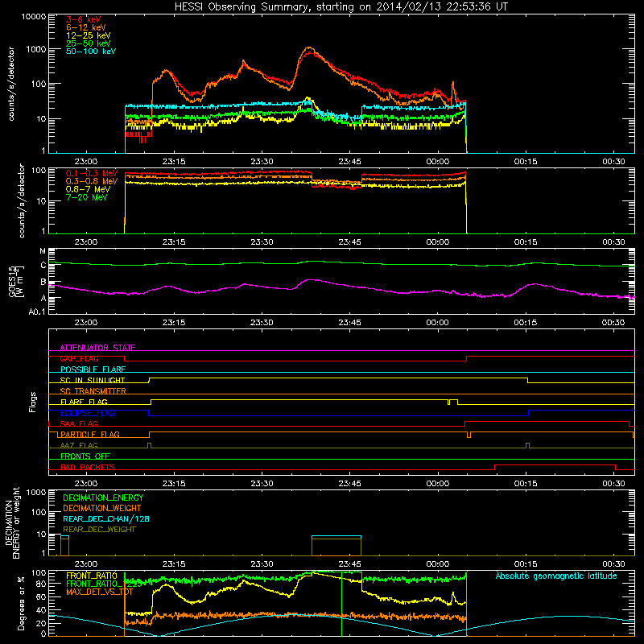The width and height of the screenshot is (644, 644).
Task: Click the A0.1 label on GOES plot
Action: [x=37, y=312]
